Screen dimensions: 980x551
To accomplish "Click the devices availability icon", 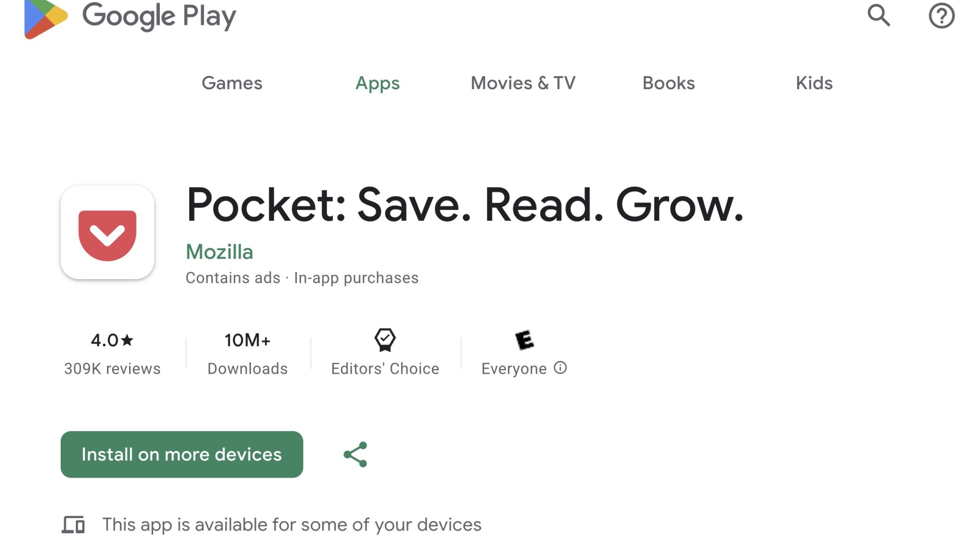I will coord(74,525).
